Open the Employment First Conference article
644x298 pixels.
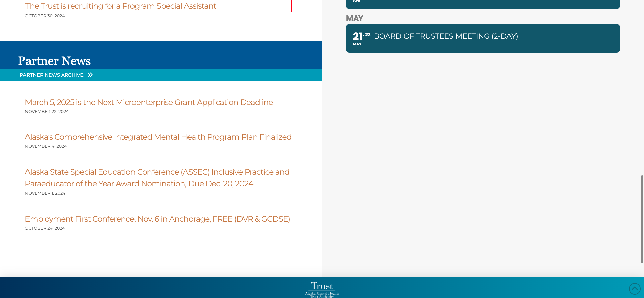click(x=157, y=219)
